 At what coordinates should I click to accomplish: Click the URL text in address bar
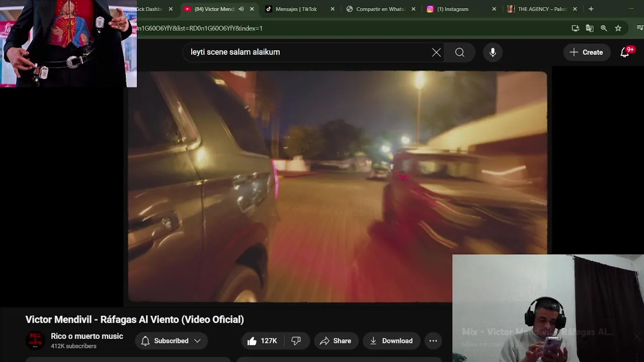coord(200,28)
